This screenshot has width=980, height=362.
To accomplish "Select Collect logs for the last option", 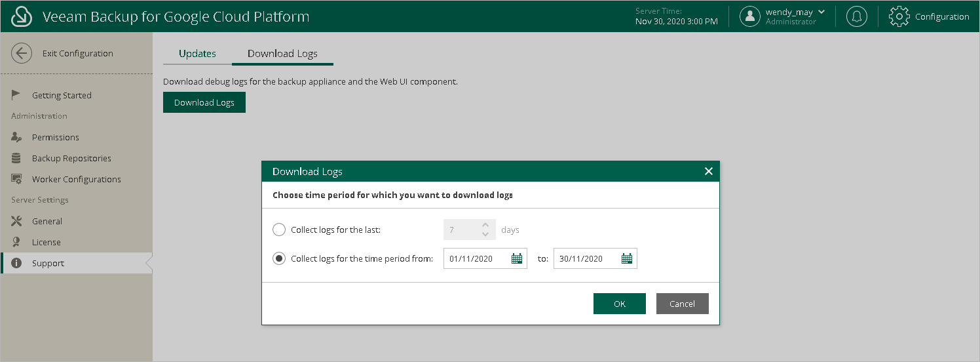I will tap(279, 230).
